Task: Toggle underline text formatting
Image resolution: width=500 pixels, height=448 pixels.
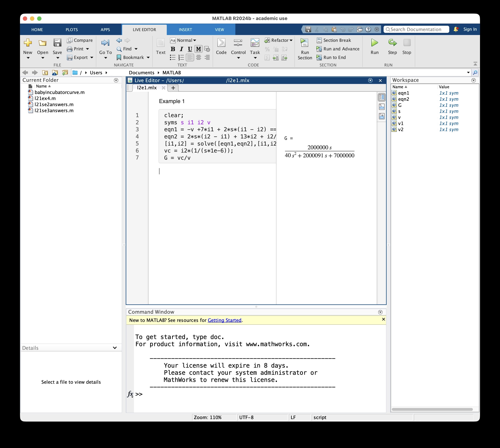Action: 190,49
